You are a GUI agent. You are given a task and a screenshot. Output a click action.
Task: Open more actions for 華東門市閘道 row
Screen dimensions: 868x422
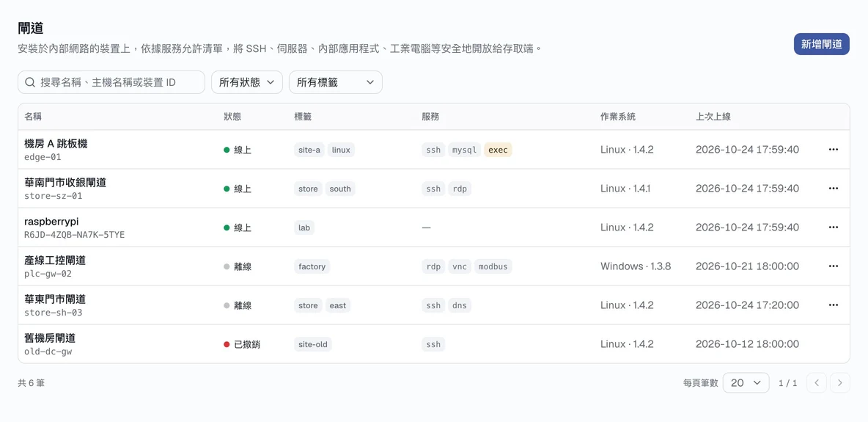coord(833,305)
